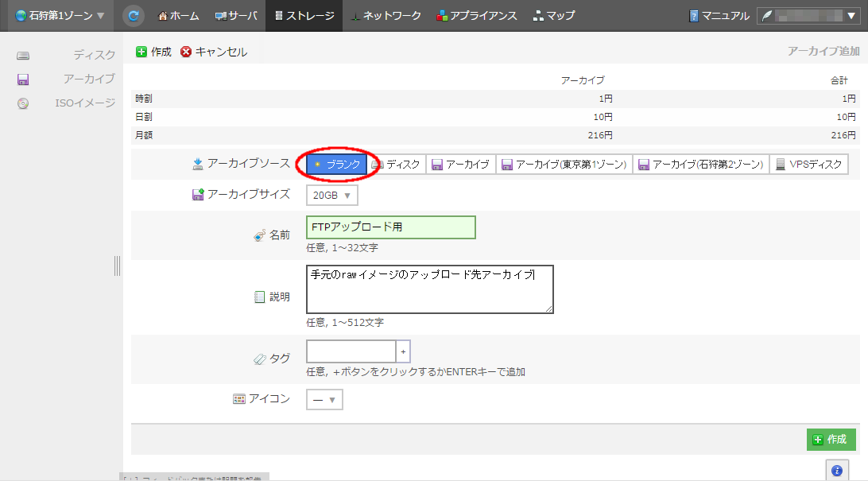
Task: Click the green Create button at top
Action: (x=153, y=52)
